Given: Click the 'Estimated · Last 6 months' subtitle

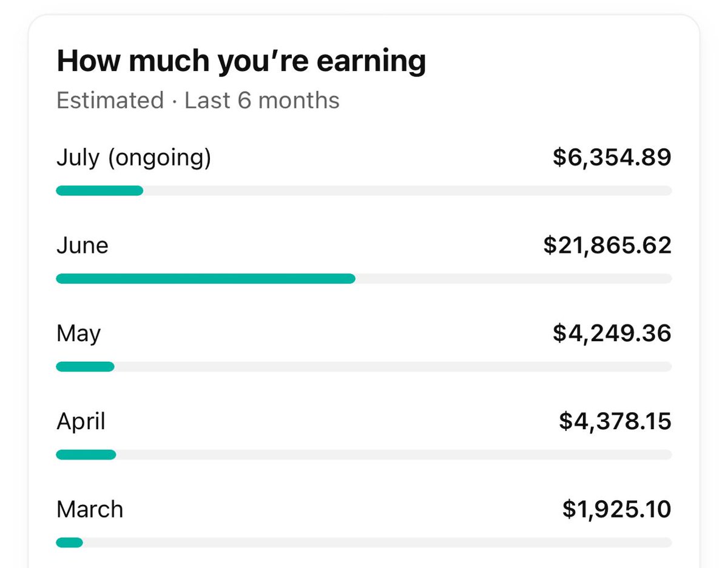Looking at the screenshot, I should (198, 100).
